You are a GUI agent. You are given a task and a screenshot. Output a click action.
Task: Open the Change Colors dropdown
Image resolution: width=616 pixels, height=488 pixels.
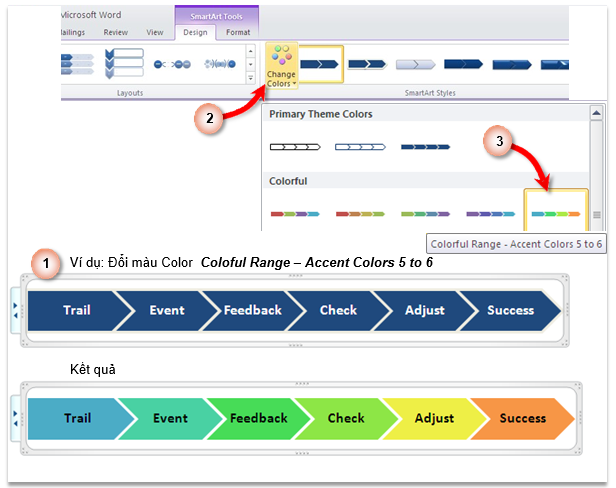(x=280, y=67)
